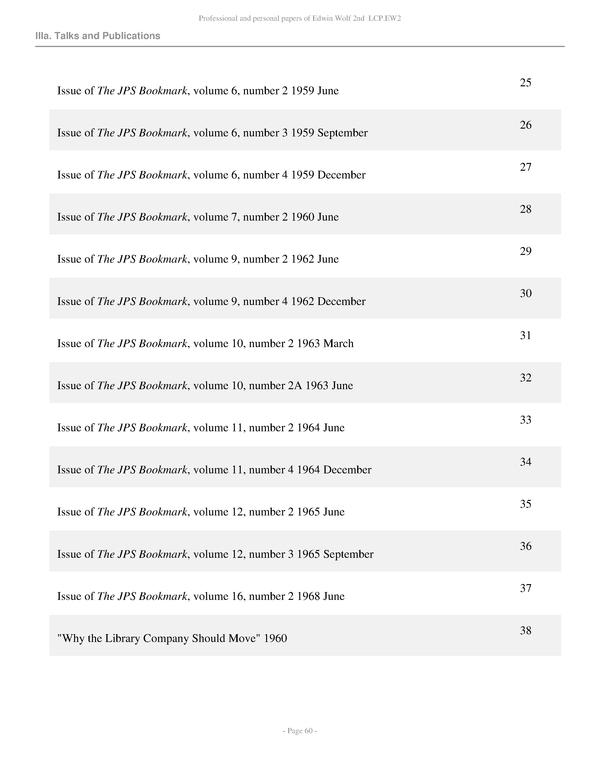The image size is (600, 776).
Task: Click the JPS Bookmark 1959 June entry
Action: (x=198, y=91)
